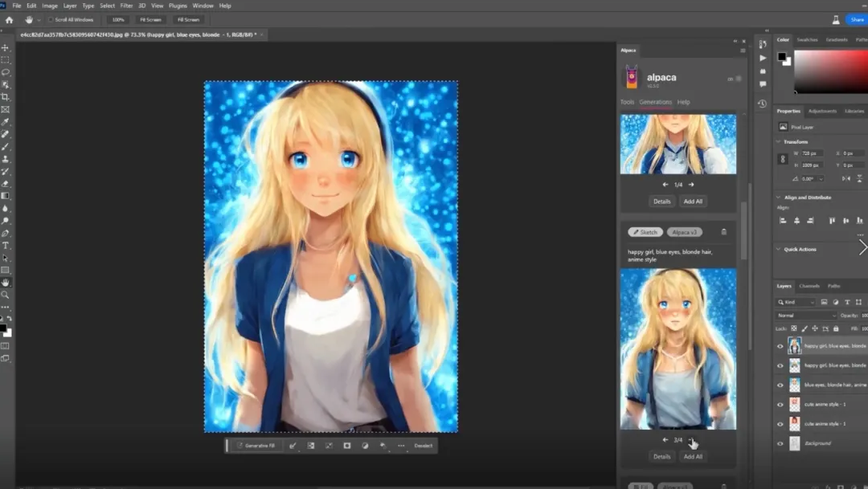Click the Flip Horizontal icon in Properties
The width and height of the screenshot is (868, 489).
(x=845, y=179)
